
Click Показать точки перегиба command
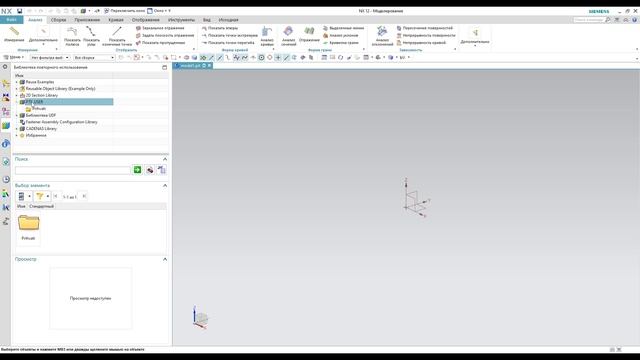click(228, 42)
